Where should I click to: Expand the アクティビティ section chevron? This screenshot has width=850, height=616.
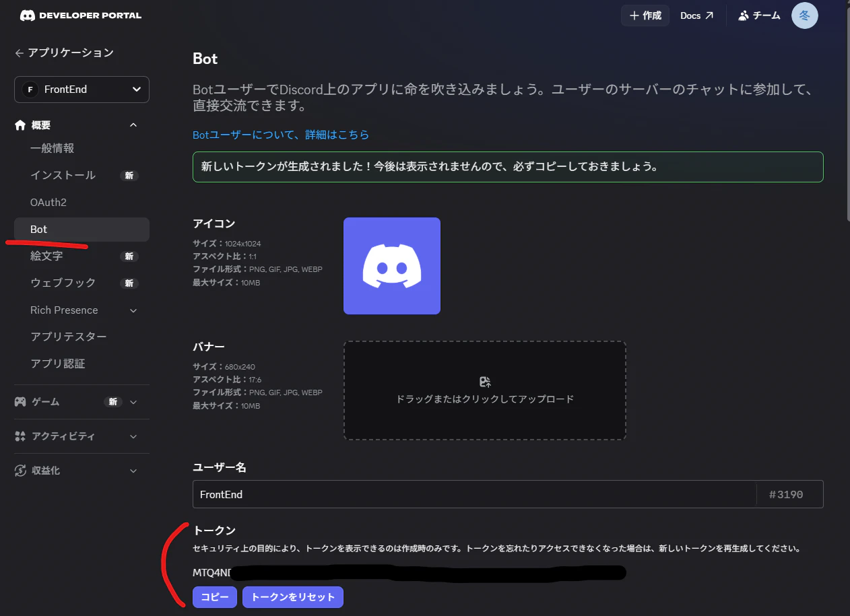133,436
